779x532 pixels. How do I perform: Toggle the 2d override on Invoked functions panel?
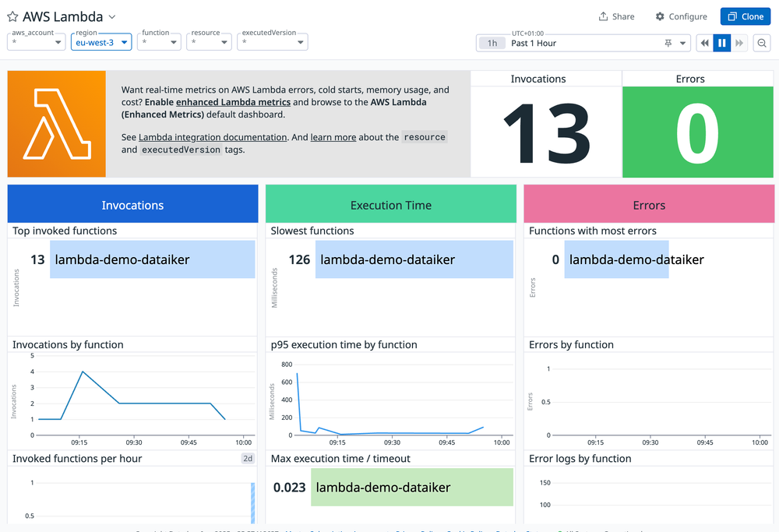pos(247,458)
